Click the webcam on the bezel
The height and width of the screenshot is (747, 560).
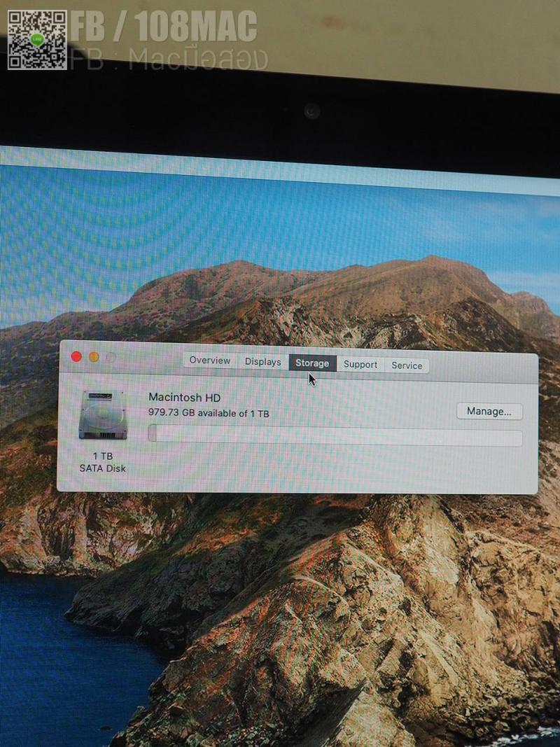click(x=311, y=111)
